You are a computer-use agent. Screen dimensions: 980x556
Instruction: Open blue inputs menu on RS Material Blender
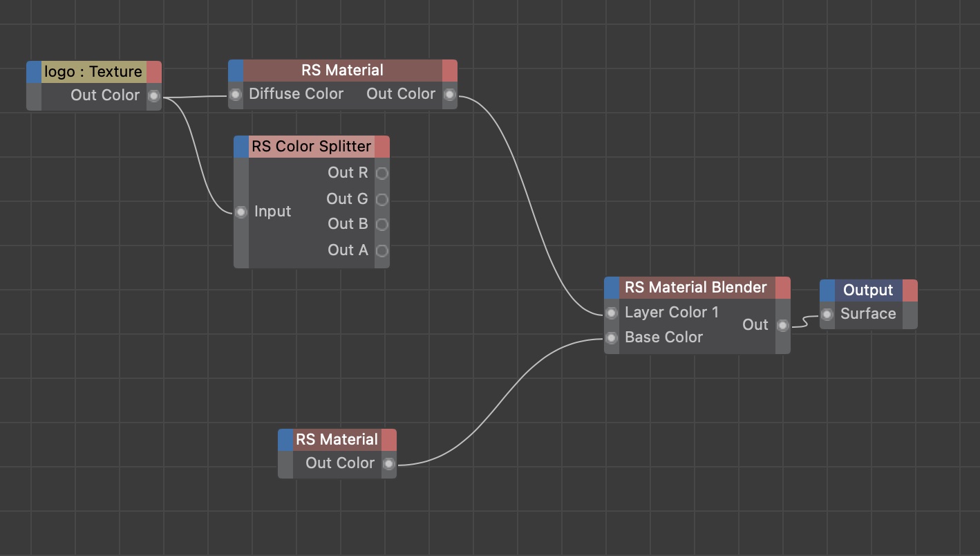[x=612, y=288]
